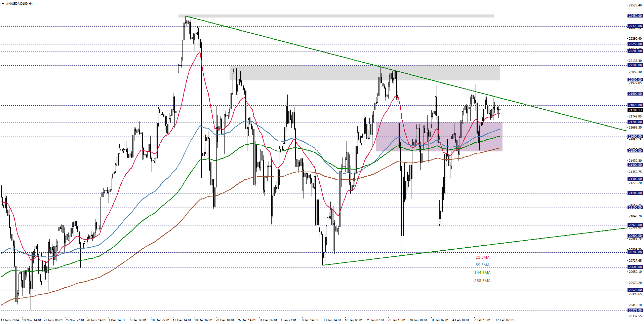Click the 21500.00 price level label
The image size is (644, 324).
(x=635, y=151)
